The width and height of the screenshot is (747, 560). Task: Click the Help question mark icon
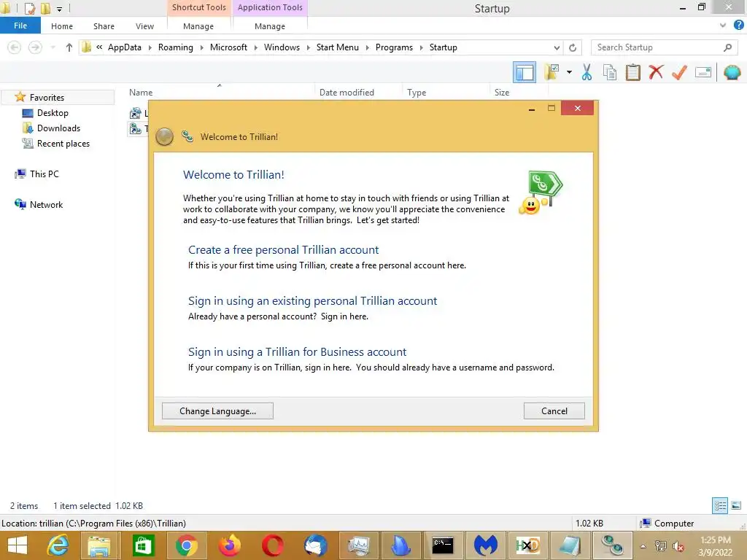738,26
